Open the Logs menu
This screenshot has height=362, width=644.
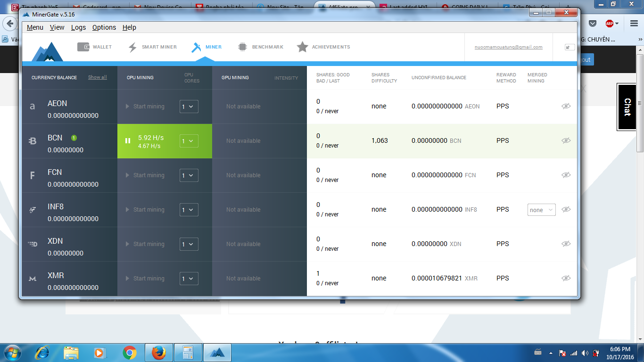point(78,27)
